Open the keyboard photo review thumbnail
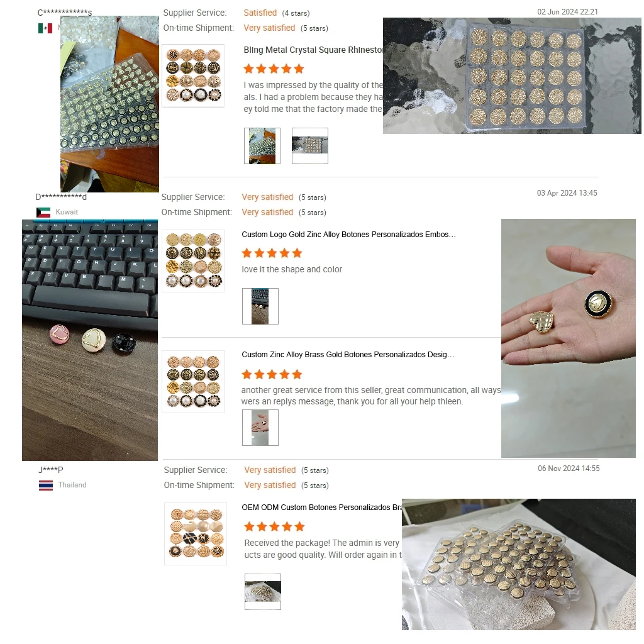Screen dimensions: 644x644 [x=260, y=306]
